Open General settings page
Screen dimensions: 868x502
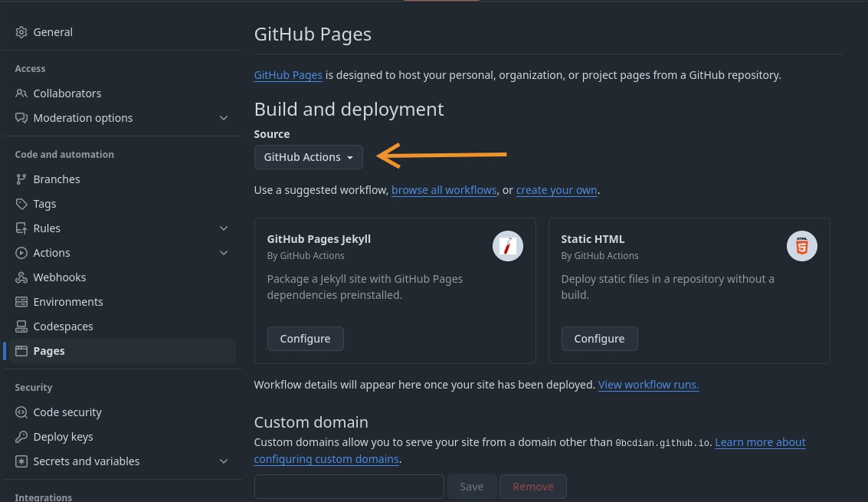(123, 32)
